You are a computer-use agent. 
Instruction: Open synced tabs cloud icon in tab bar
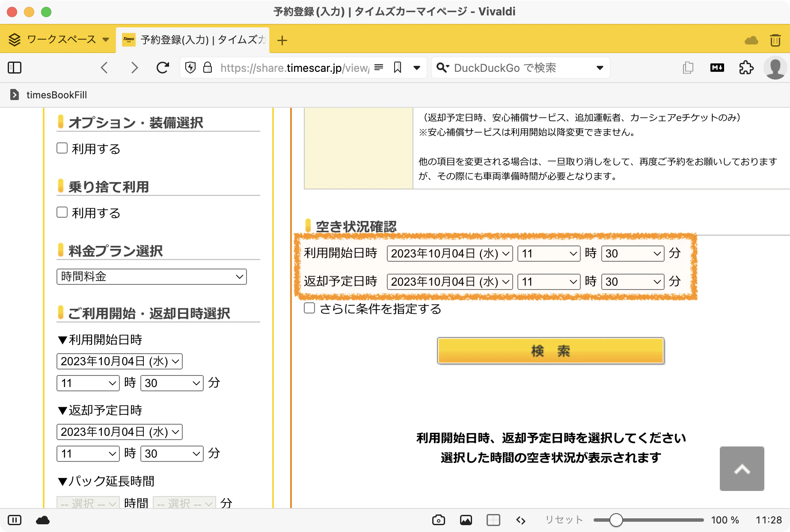pos(751,41)
